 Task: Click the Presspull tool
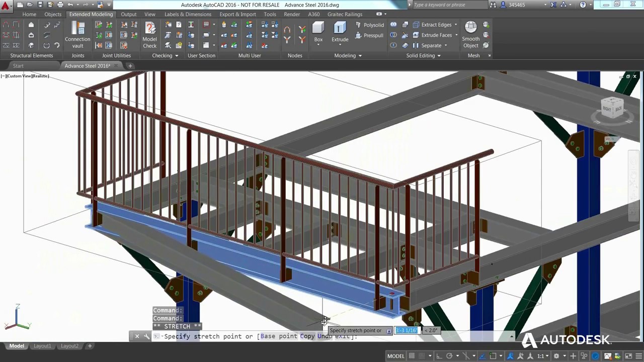point(369,35)
